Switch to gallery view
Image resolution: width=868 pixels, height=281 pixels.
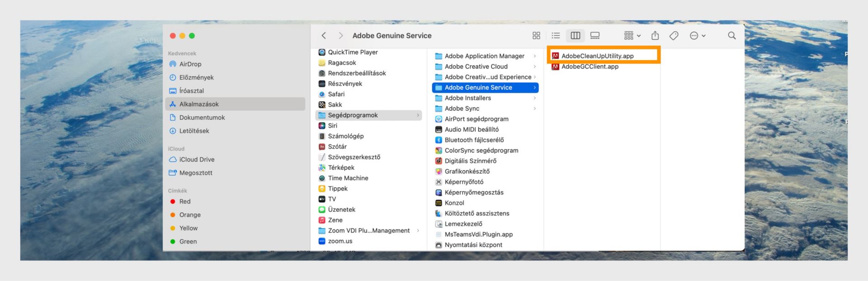tap(595, 35)
